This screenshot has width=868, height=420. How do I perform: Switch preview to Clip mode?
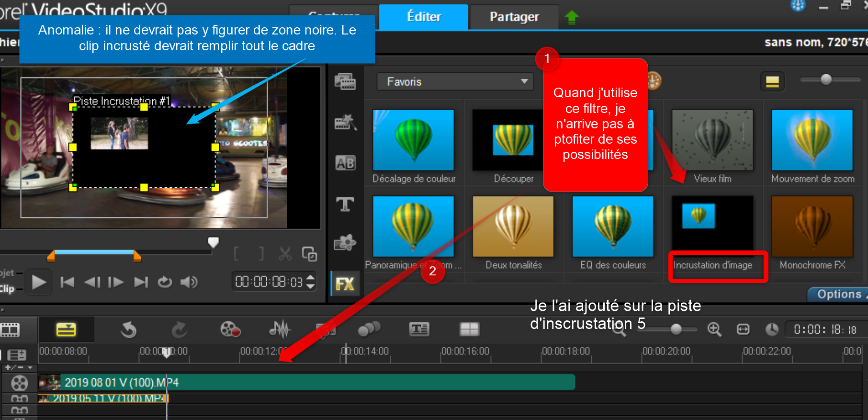[x=7, y=289]
